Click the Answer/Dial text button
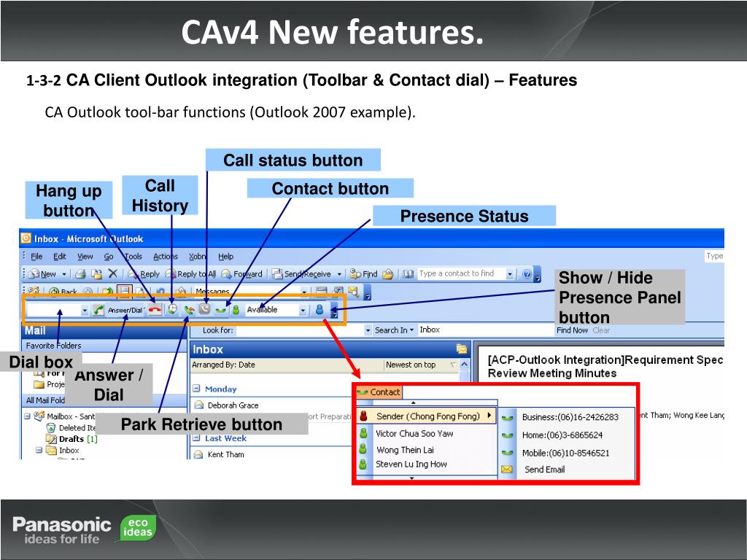The image size is (747, 560). coord(125,310)
